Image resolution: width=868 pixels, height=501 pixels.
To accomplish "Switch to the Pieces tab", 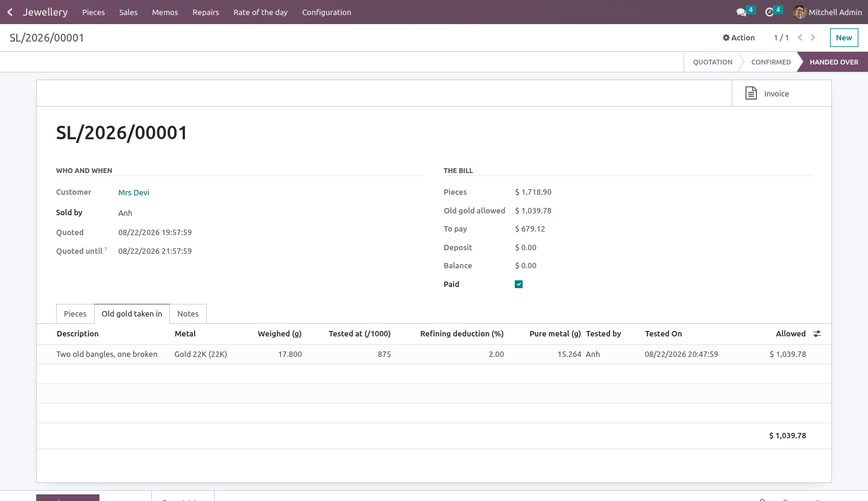I will tap(75, 314).
